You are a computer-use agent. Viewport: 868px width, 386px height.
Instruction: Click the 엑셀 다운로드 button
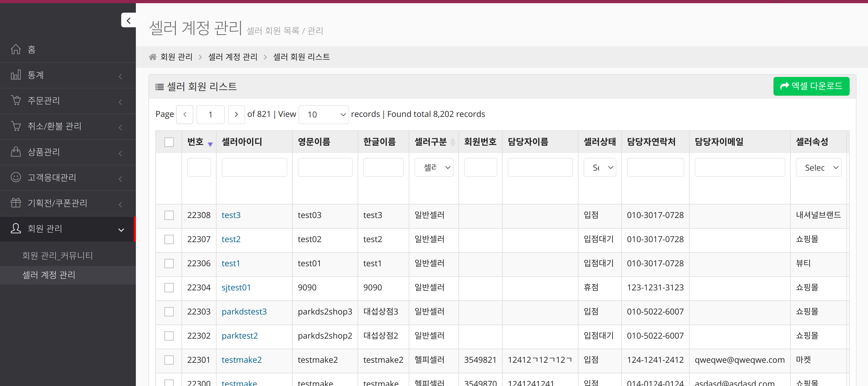pos(811,86)
